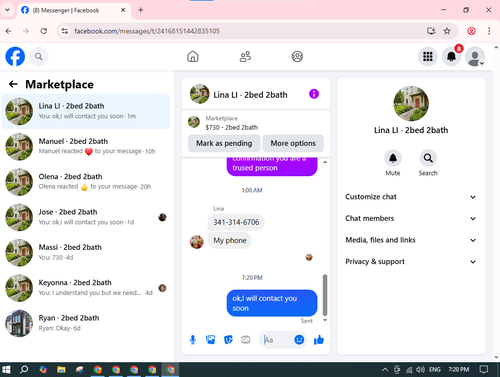Send a thumbs-up like

319,340
